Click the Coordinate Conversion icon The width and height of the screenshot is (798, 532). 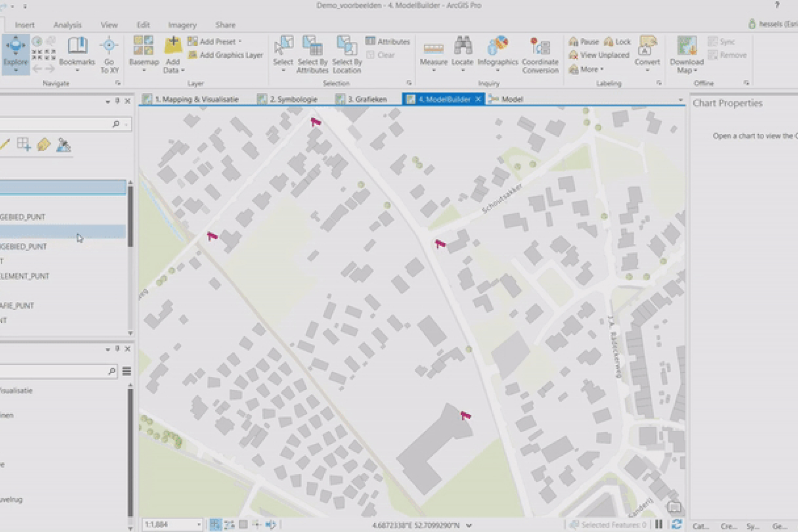coord(540,46)
